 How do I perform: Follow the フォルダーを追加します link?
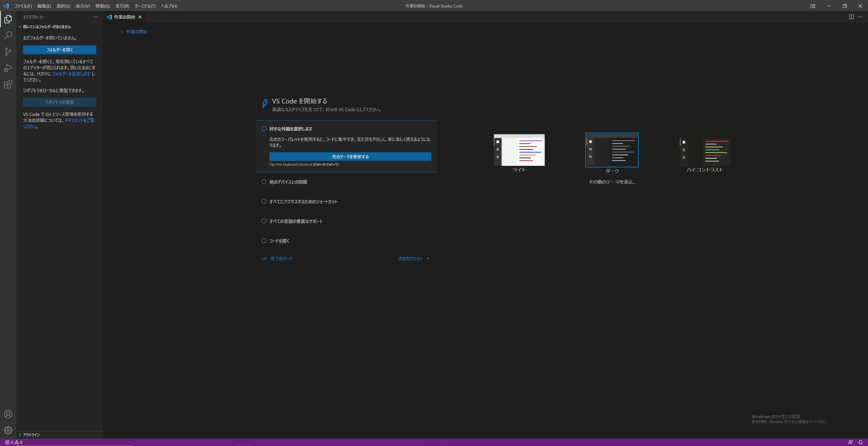71,74
